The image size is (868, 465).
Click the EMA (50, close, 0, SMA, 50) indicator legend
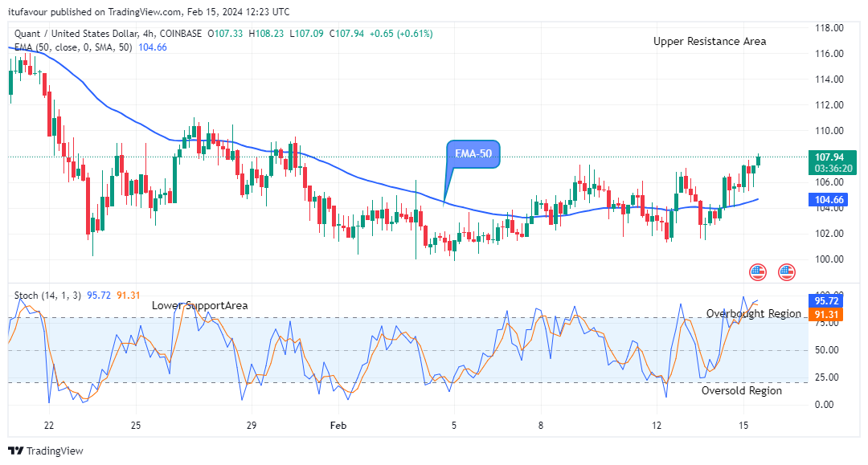(x=73, y=47)
